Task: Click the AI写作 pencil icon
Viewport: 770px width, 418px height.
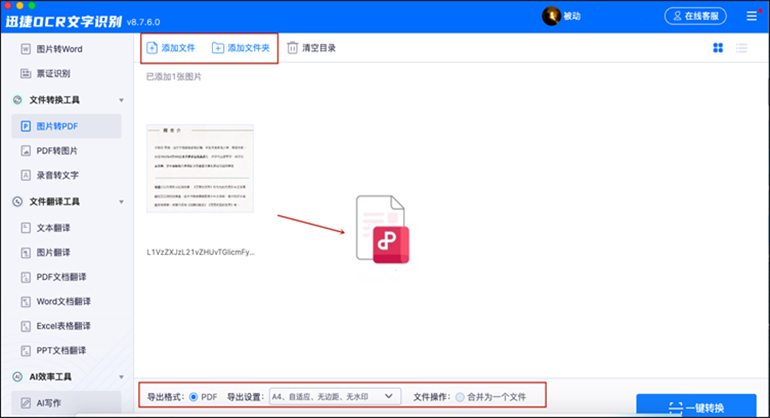Action: [26, 403]
